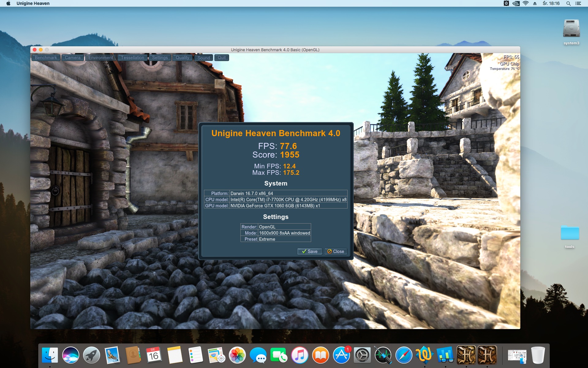Toggle the Tessellation option
The width and height of the screenshot is (588, 368).
click(132, 58)
